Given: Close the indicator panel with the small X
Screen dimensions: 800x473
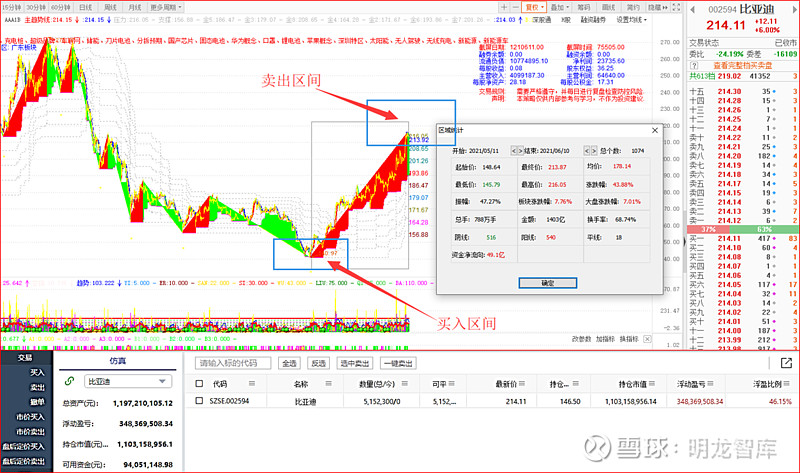Looking at the screenshot, I should click(x=647, y=339).
